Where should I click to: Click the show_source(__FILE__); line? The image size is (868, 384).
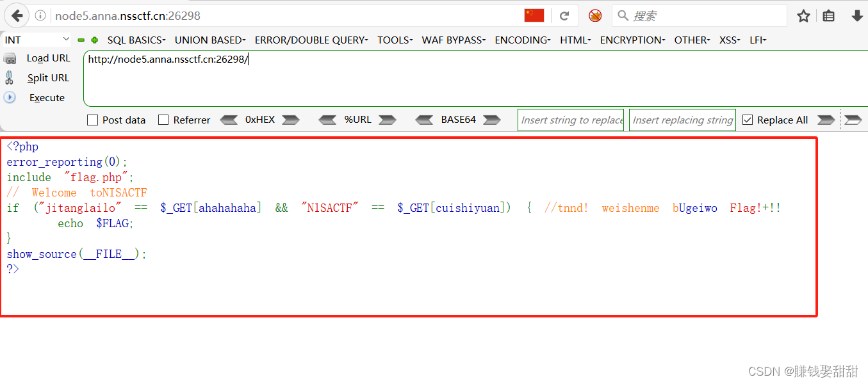pos(77,254)
